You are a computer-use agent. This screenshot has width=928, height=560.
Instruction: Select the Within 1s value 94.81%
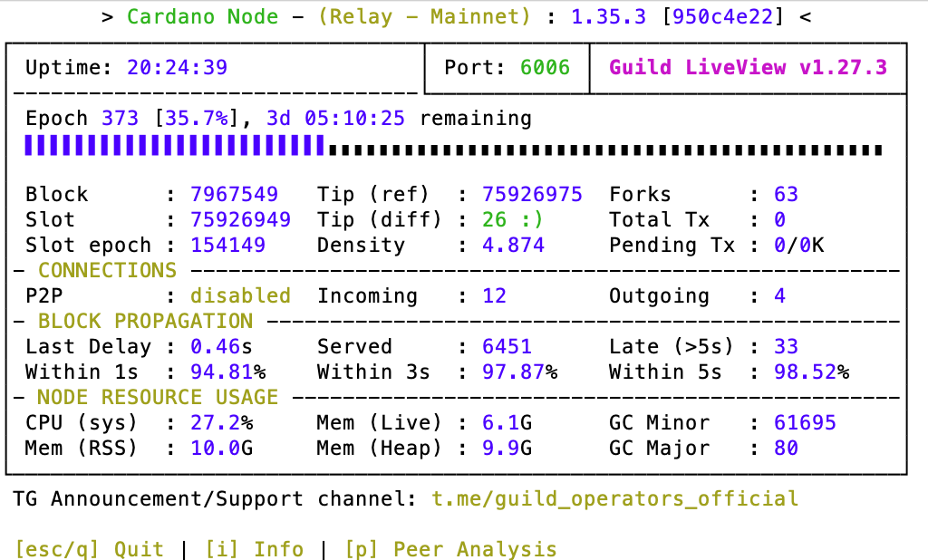[227, 372]
